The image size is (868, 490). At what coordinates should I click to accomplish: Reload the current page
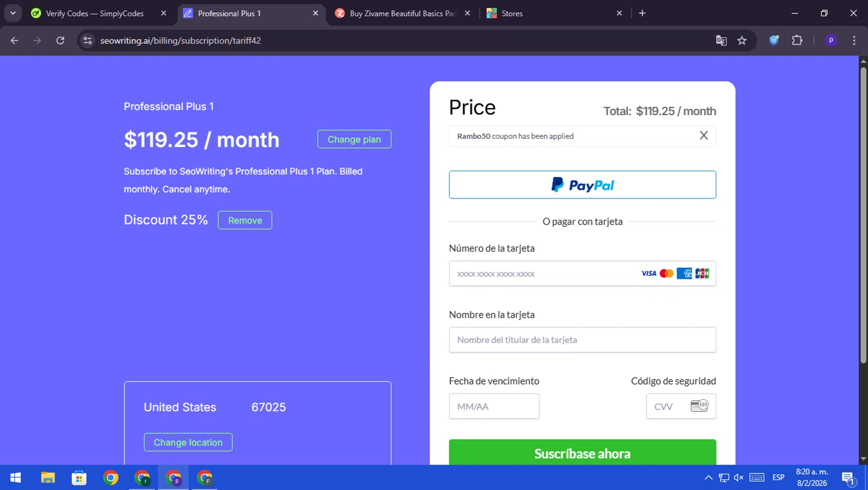60,40
